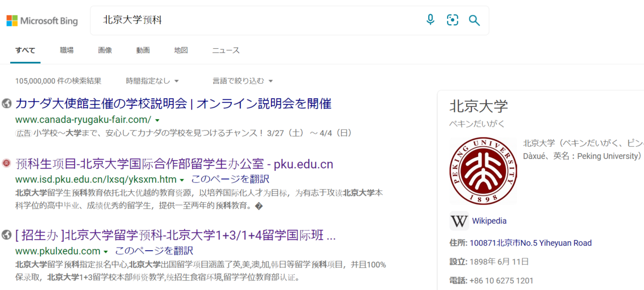Open the Wikipedia link in info panel
This screenshot has height=290, width=644.
pos(489,221)
